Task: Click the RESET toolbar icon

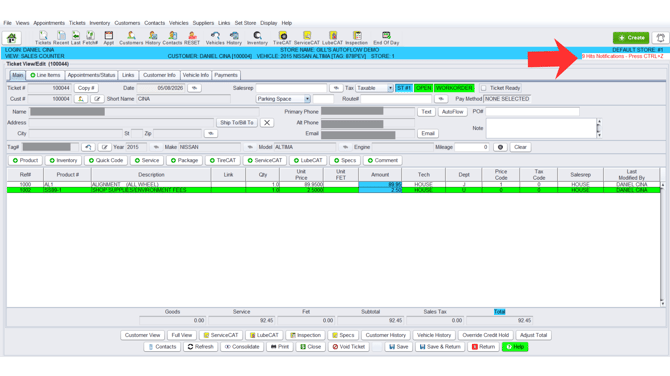Action: (192, 38)
